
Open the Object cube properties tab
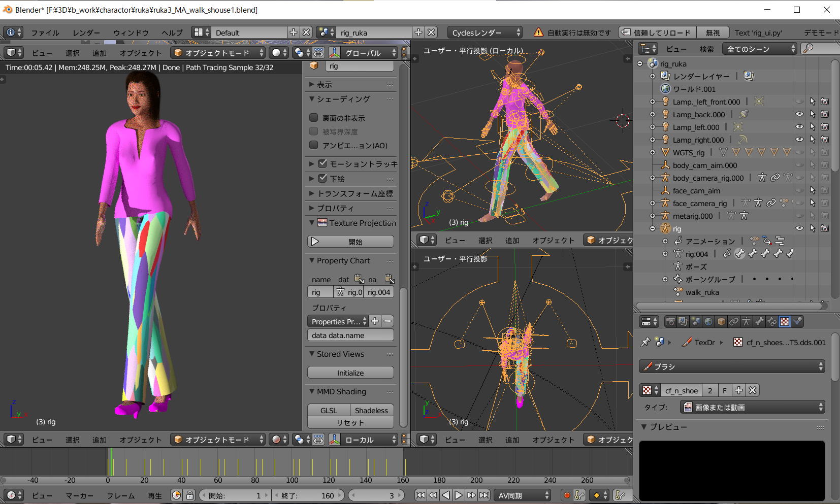click(721, 322)
